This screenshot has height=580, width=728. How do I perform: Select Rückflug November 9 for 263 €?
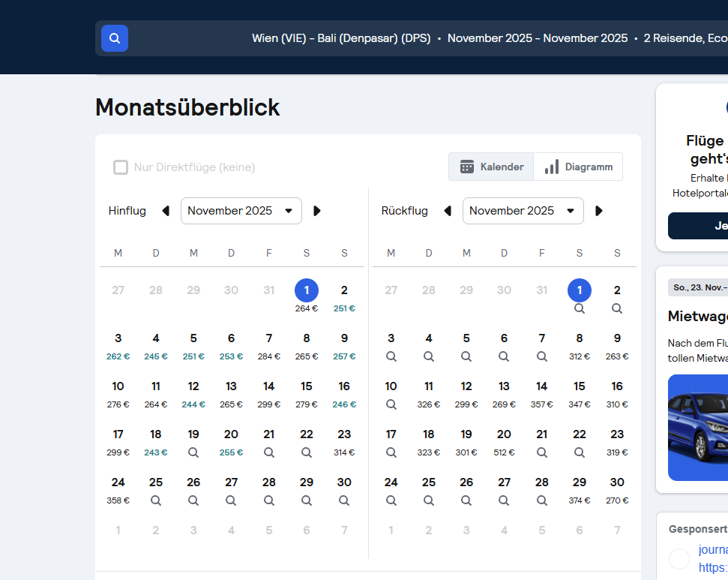[x=617, y=345]
